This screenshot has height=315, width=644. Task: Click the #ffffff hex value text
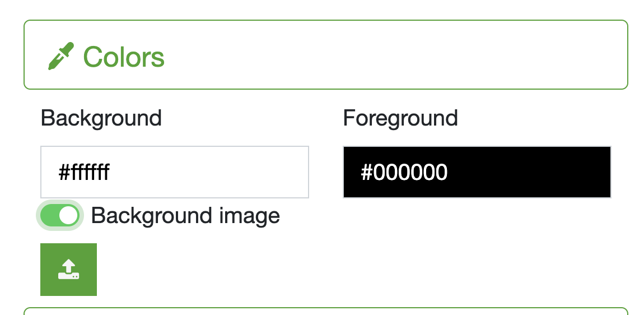[x=84, y=172]
